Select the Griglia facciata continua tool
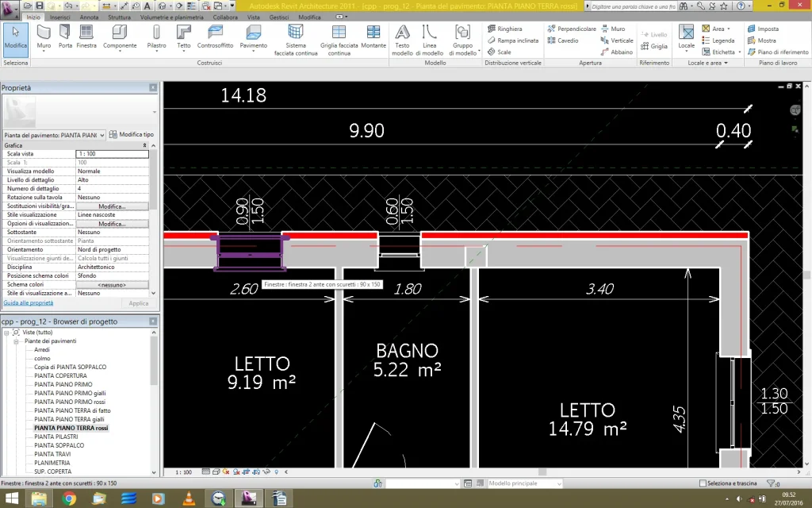Viewport: 812px width, 508px height. coord(339,40)
